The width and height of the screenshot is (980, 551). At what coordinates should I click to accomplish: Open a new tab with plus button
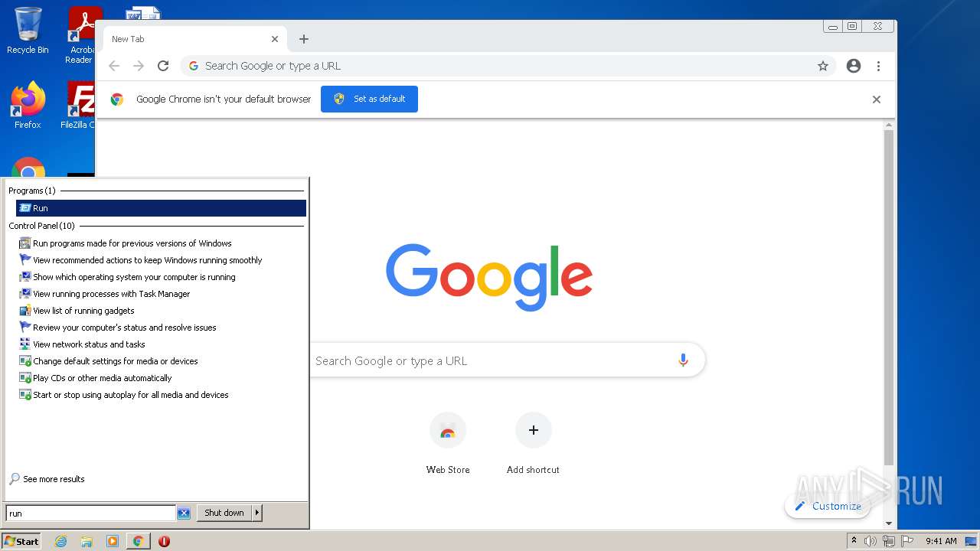(x=304, y=39)
